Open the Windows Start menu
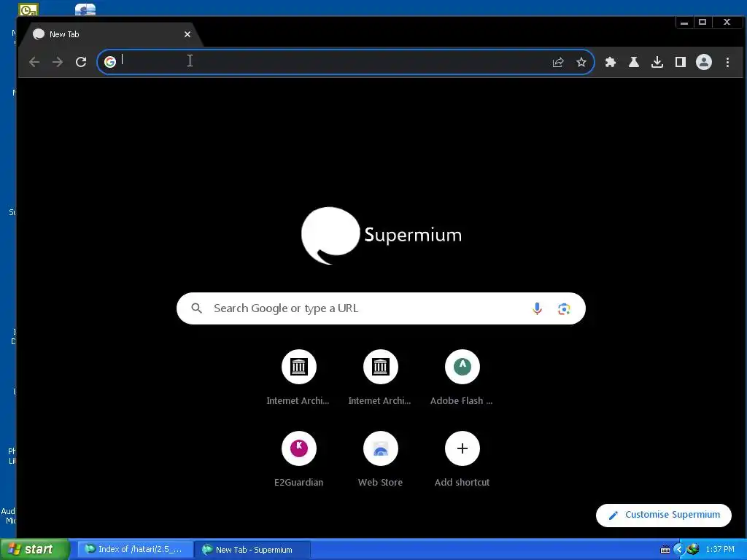Viewport: 747px width, 560px height. [x=35, y=550]
